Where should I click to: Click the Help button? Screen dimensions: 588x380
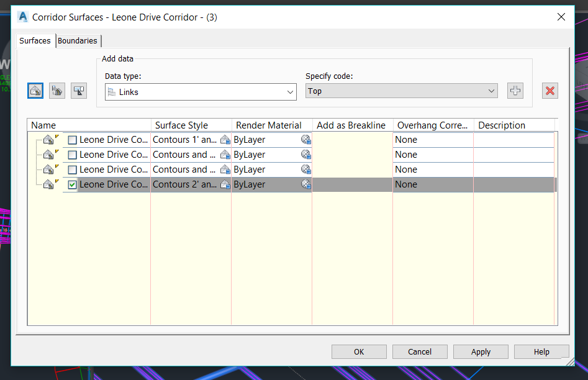click(541, 352)
